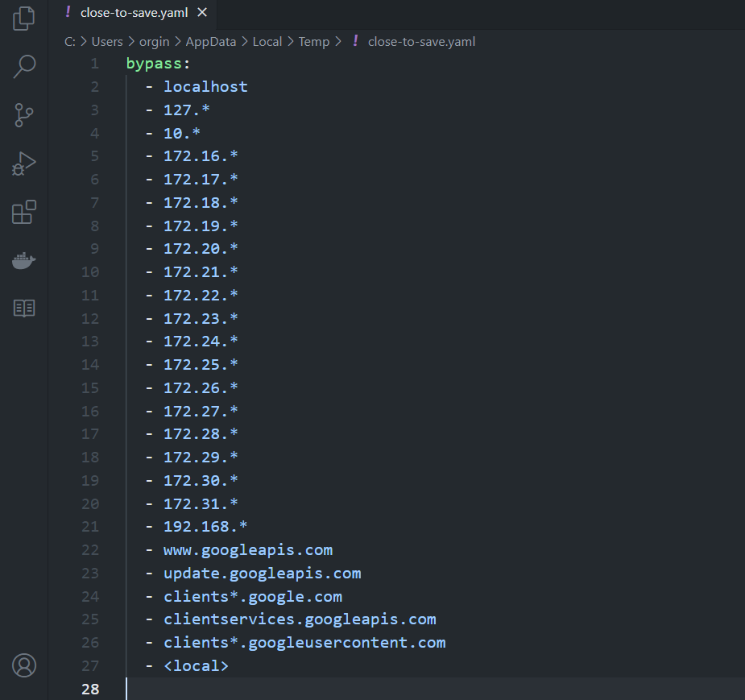
Task: Open the Extensions view
Action: (23, 212)
